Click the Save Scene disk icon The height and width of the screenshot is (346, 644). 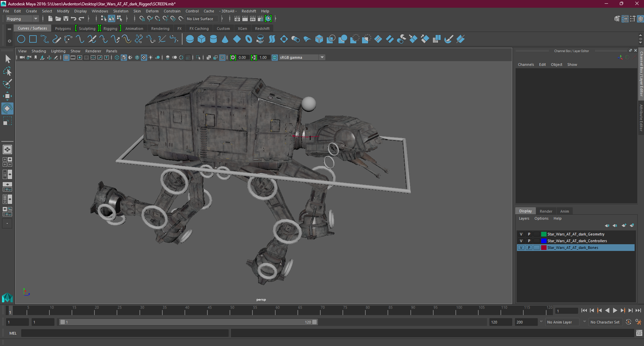click(66, 19)
